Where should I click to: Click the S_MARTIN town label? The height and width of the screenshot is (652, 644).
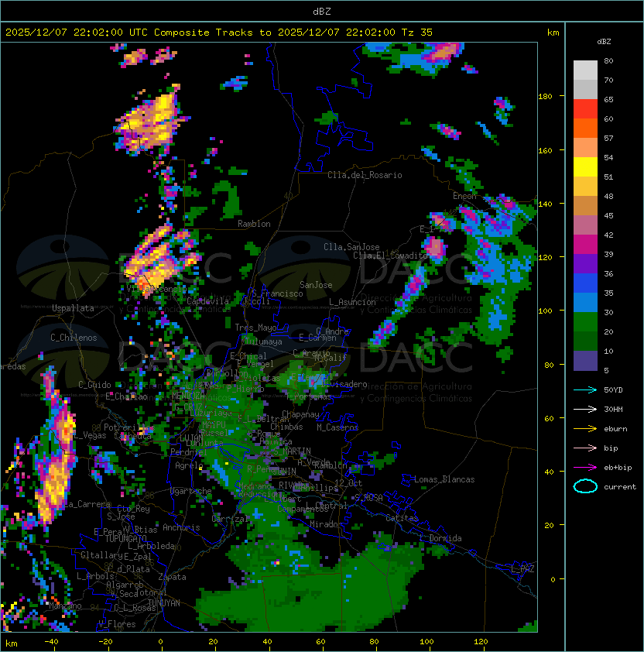coord(292,451)
